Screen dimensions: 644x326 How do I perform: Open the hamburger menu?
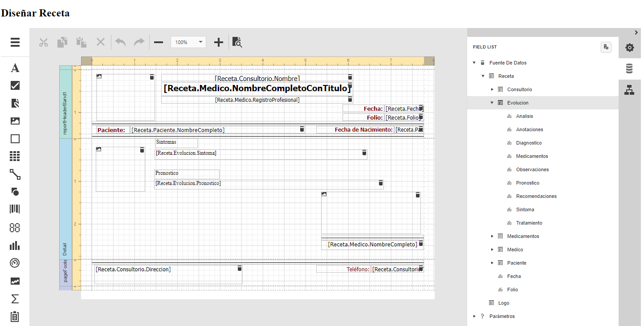pos(15,42)
